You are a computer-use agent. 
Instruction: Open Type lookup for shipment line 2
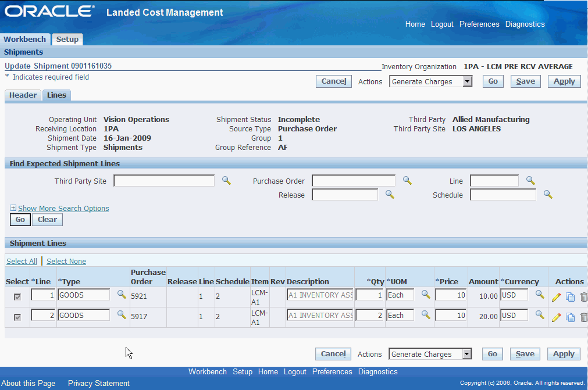122,314
